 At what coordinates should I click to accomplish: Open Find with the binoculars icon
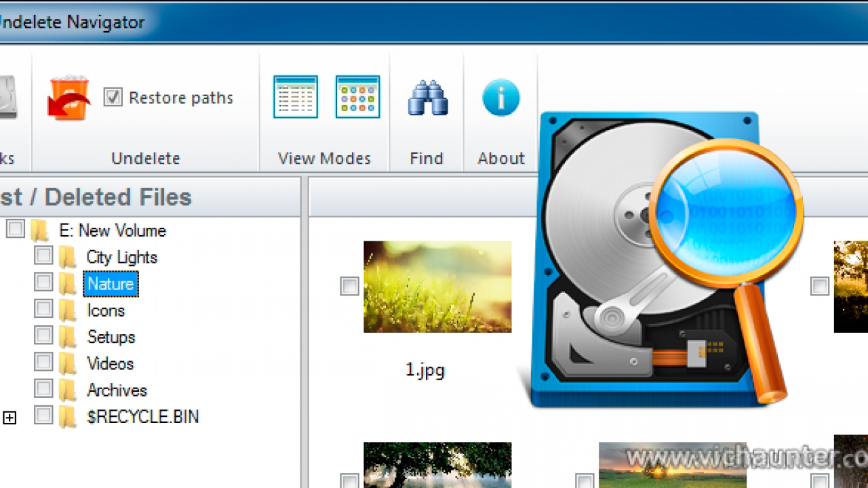(427, 98)
